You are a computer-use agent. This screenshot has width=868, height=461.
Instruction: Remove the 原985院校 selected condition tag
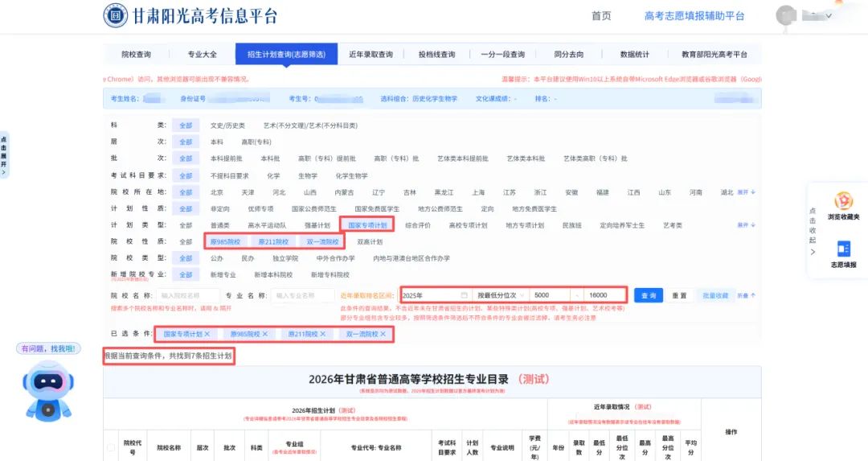pos(265,334)
